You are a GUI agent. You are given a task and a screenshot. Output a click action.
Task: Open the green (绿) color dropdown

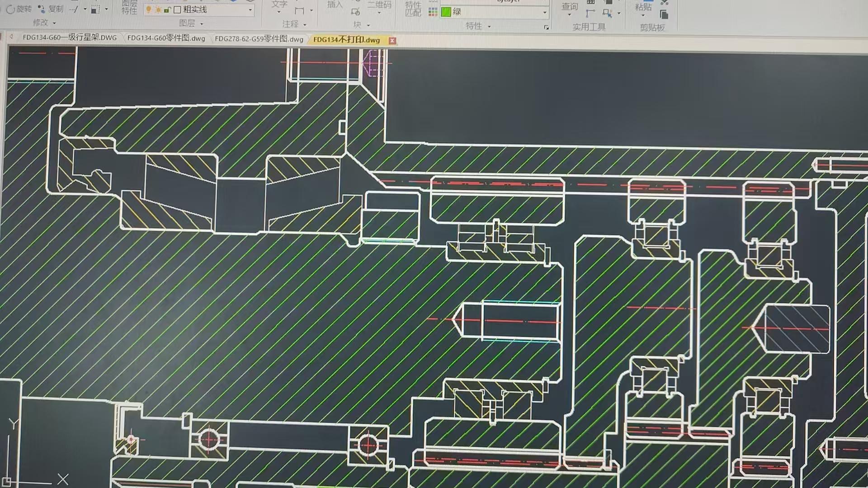pyautogui.click(x=544, y=12)
